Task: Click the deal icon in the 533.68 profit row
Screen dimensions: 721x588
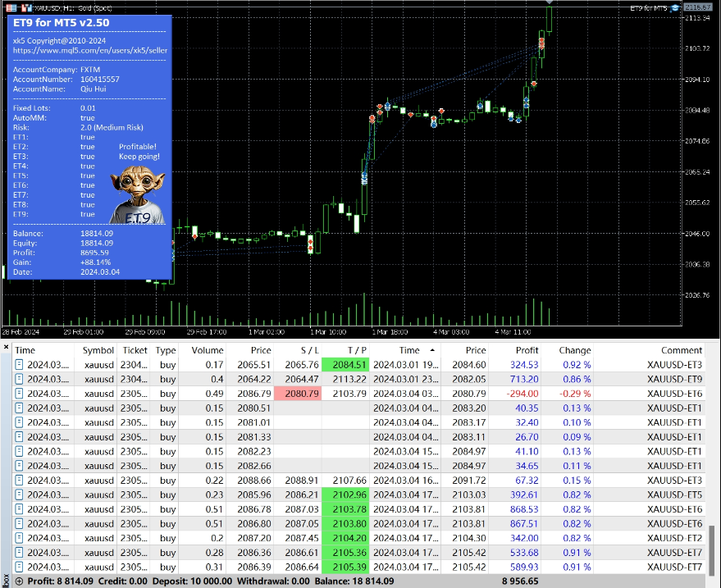Action: coord(20,553)
